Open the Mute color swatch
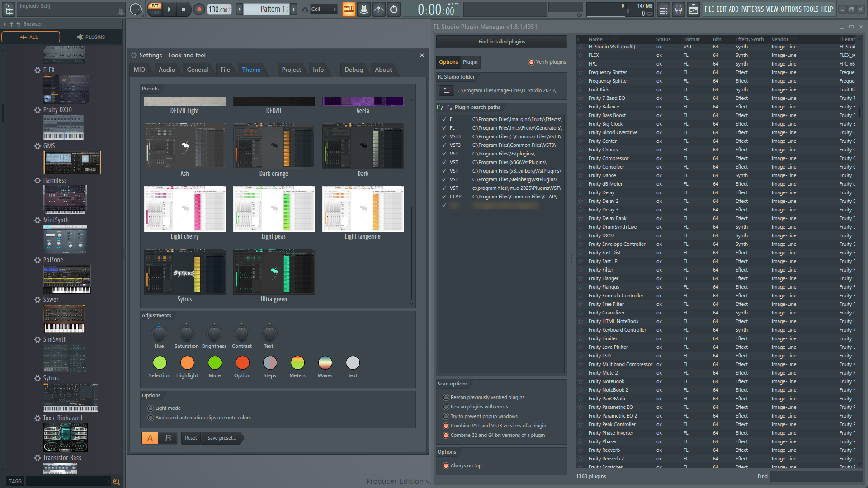 [x=215, y=362]
